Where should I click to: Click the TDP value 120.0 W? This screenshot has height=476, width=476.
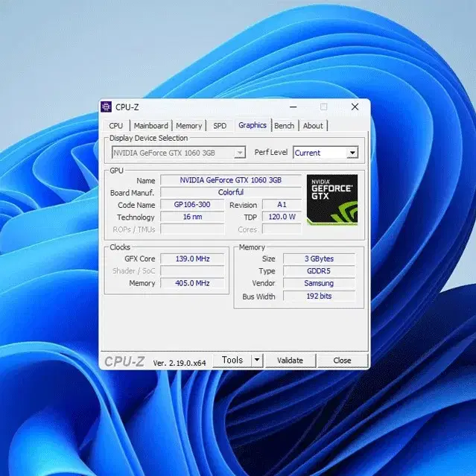click(x=282, y=217)
